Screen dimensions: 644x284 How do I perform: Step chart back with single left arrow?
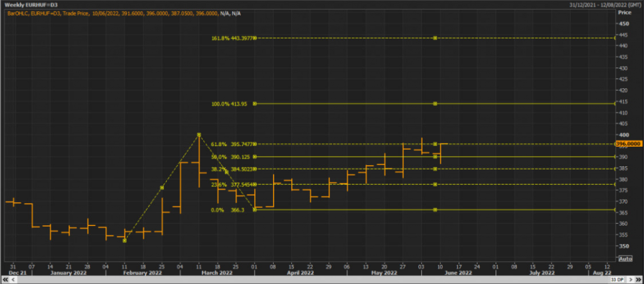click(x=13, y=280)
